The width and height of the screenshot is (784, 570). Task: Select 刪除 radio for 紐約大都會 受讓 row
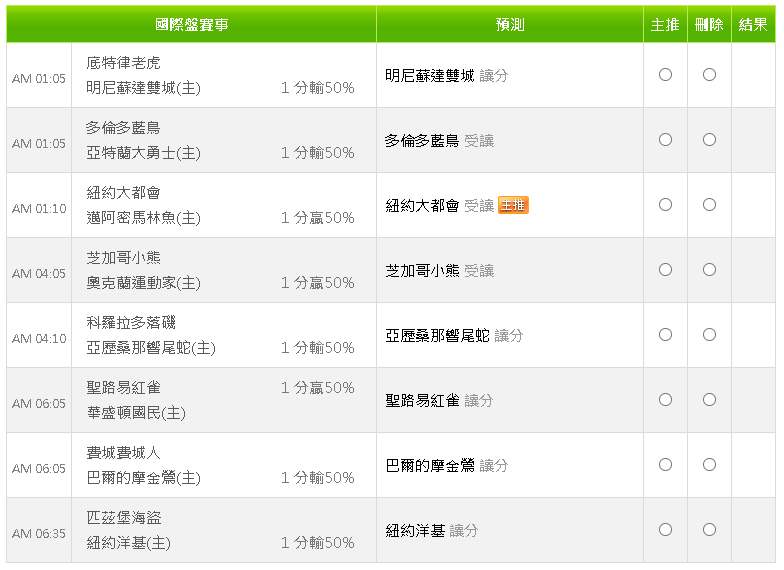pyautogui.click(x=709, y=205)
